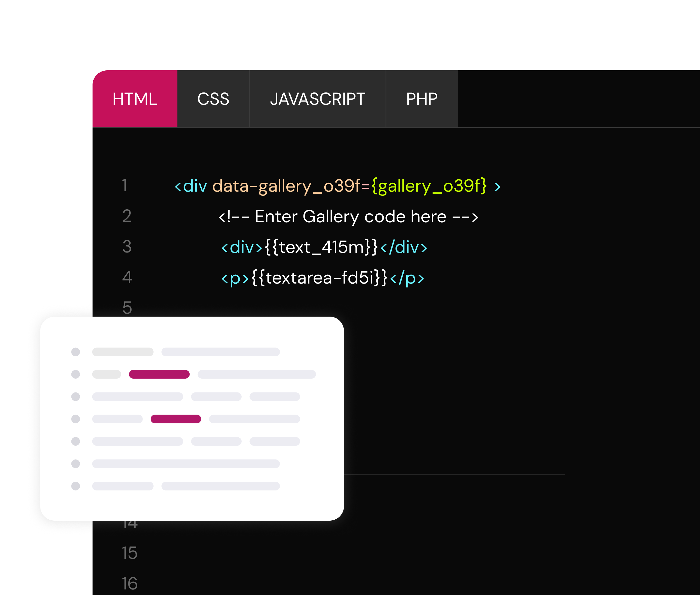The height and width of the screenshot is (595, 700).
Task: Click the {{textarea-fd5i}} placeholder
Action: (319, 278)
